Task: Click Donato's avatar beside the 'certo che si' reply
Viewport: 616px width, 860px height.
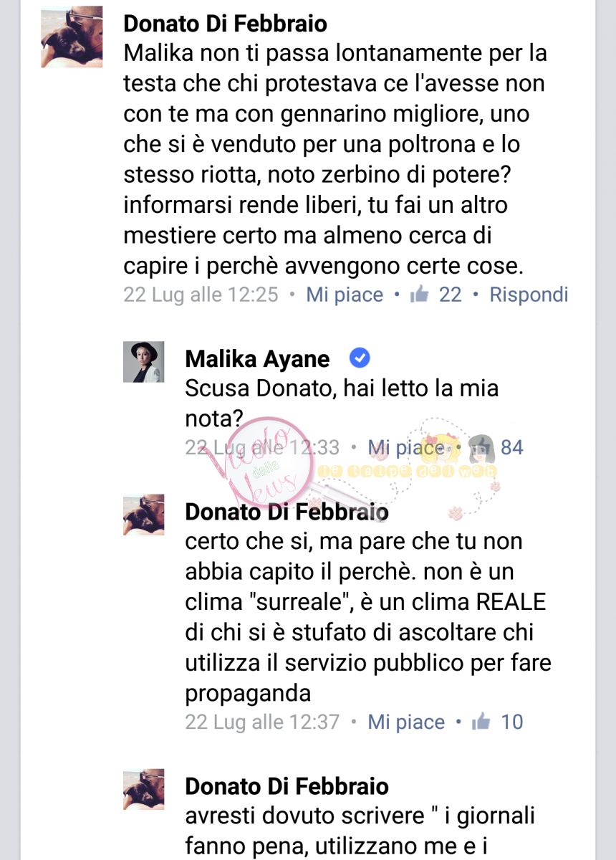Action: click(x=144, y=515)
